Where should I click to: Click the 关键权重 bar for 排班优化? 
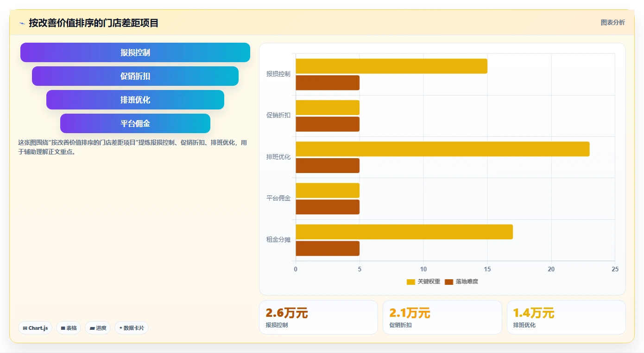tap(442, 149)
